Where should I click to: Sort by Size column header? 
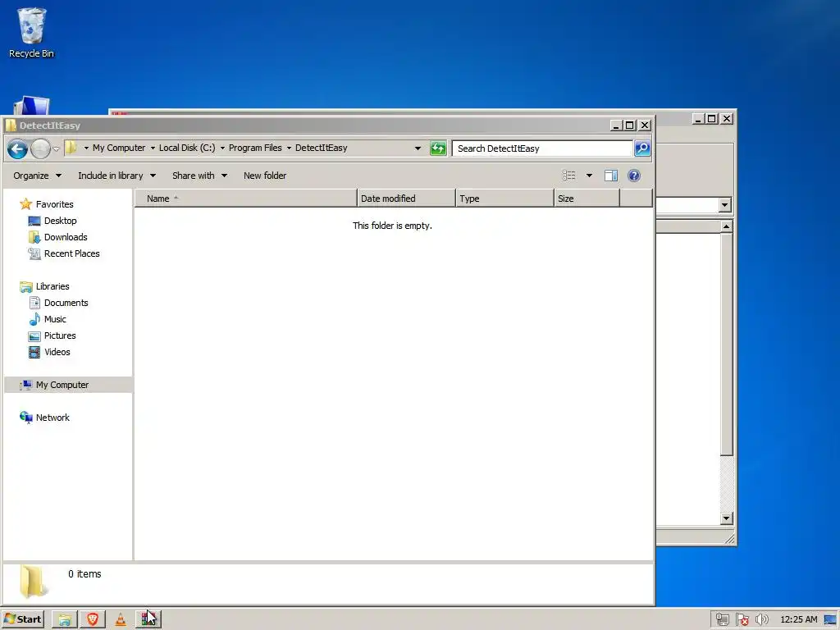click(587, 199)
